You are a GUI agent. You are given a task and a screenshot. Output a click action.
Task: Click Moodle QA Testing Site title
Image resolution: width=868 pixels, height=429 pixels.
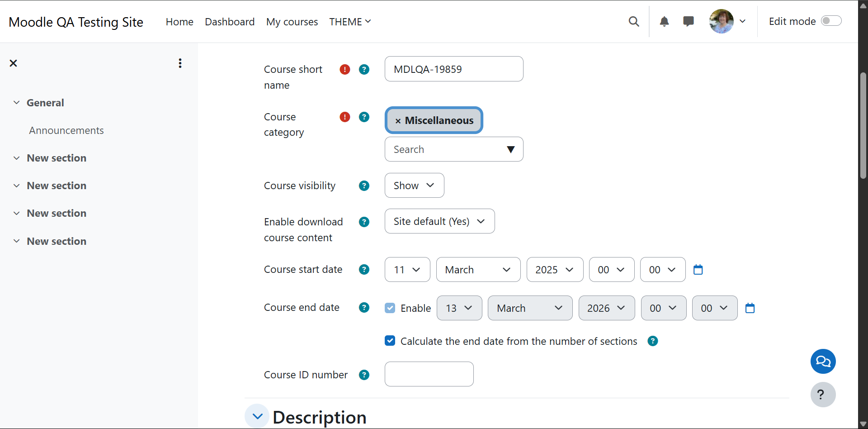pyautogui.click(x=76, y=22)
